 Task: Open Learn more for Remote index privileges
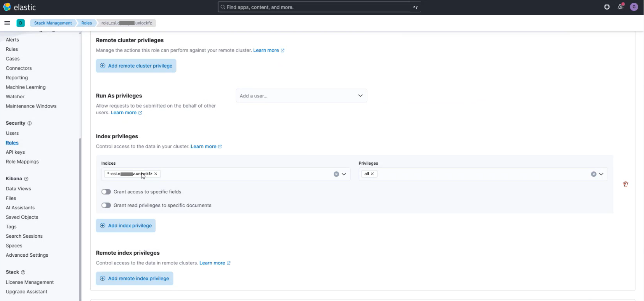pos(215,263)
